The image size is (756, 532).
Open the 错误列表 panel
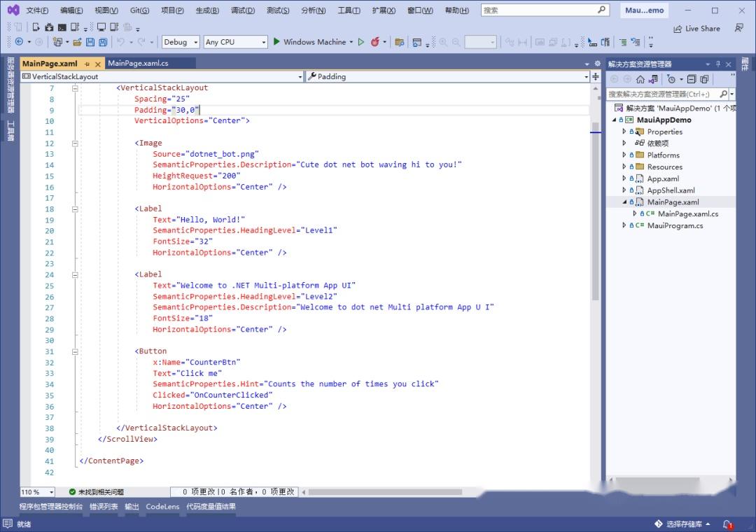pyautogui.click(x=104, y=506)
